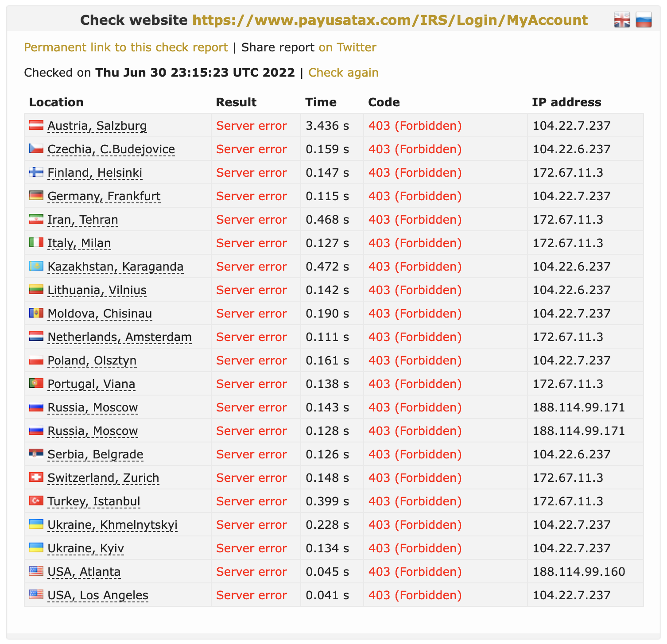Switch to English language flag
The image size is (667, 644).
point(621,20)
